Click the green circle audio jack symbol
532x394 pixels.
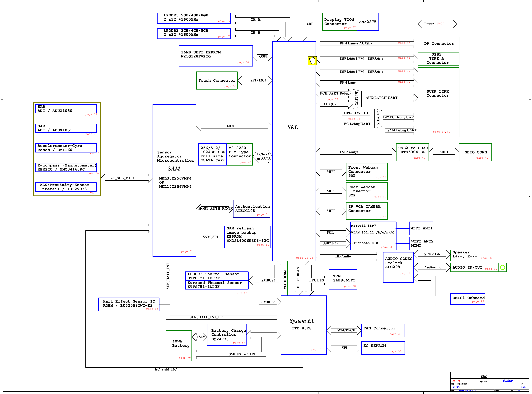click(x=503, y=268)
